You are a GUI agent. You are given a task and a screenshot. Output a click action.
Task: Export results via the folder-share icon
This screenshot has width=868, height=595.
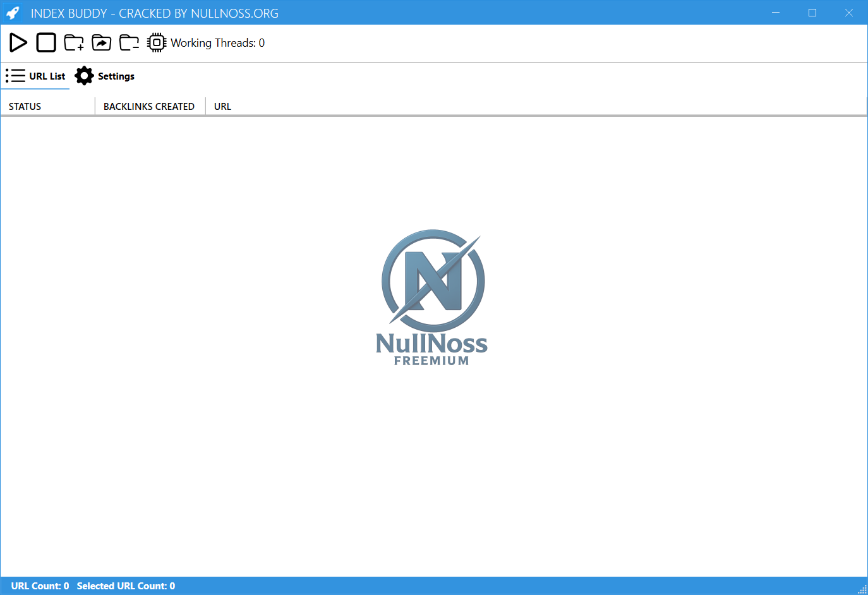(101, 42)
